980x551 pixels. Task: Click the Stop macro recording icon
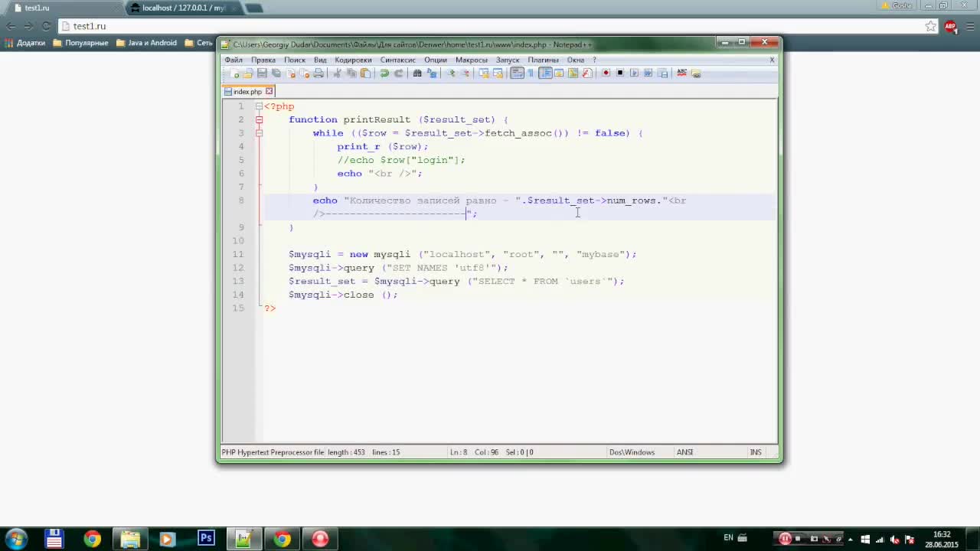(x=620, y=73)
